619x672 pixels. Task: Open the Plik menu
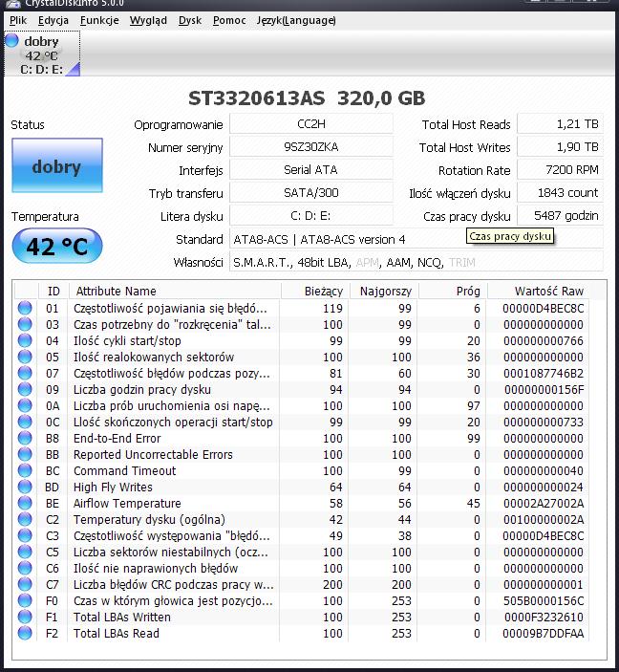[x=18, y=21]
